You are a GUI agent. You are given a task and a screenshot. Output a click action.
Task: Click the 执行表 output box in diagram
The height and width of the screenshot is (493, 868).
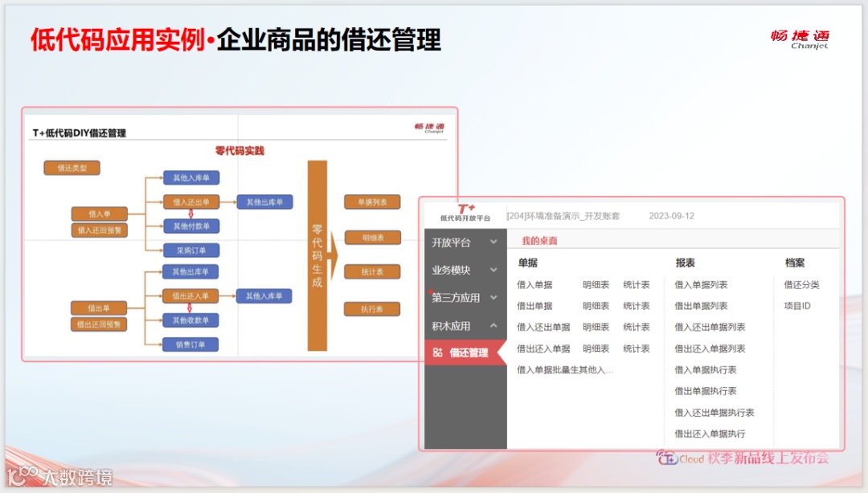point(372,309)
